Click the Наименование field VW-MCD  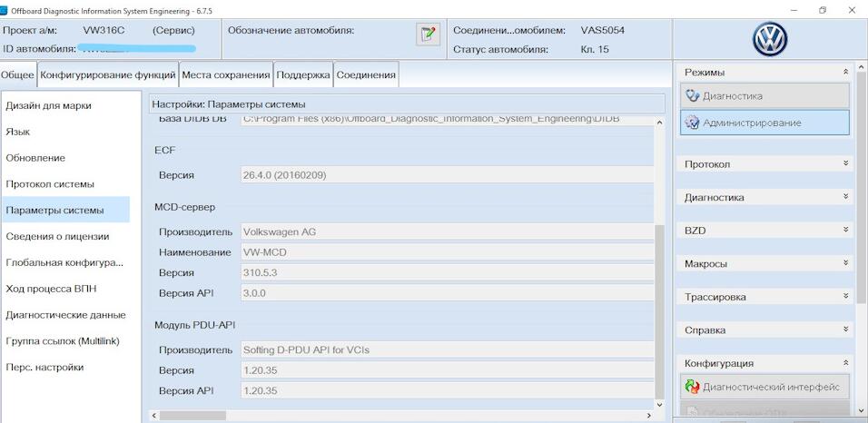pos(448,252)
